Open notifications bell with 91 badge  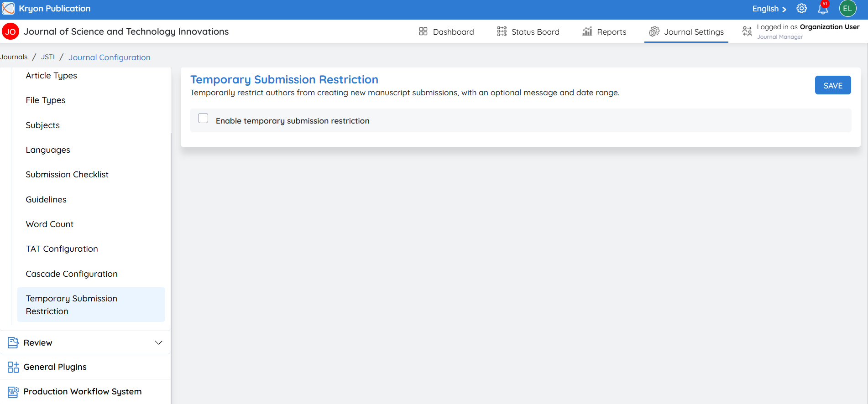point(823,8)
